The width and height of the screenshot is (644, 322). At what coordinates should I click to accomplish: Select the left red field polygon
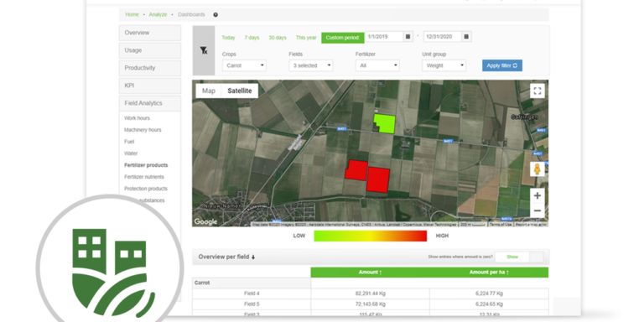pyautogui.click(x=356, y=170)
